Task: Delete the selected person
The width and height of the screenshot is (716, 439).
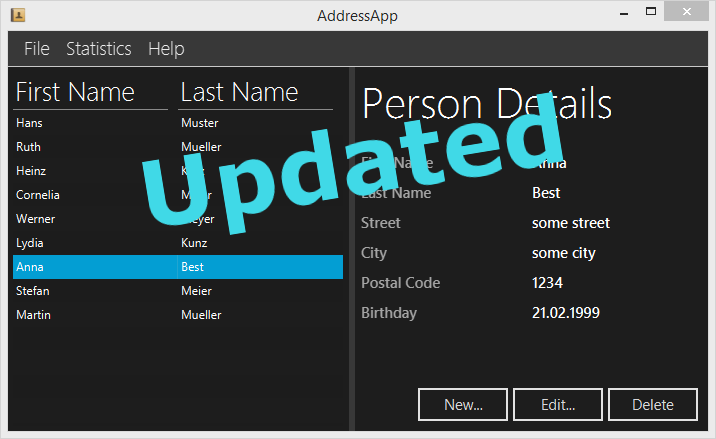Action: (x=653, y=404)
